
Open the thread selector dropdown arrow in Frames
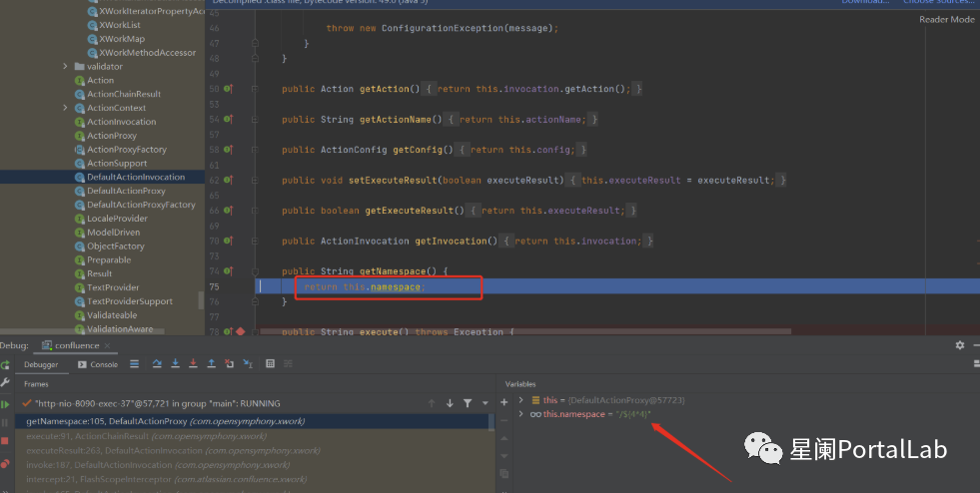click(x=485, y=404)
